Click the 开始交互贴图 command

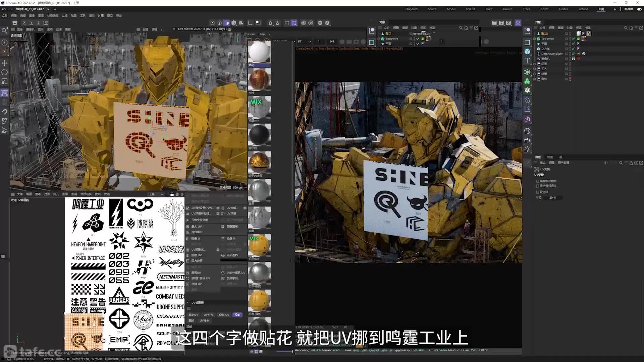200,220
